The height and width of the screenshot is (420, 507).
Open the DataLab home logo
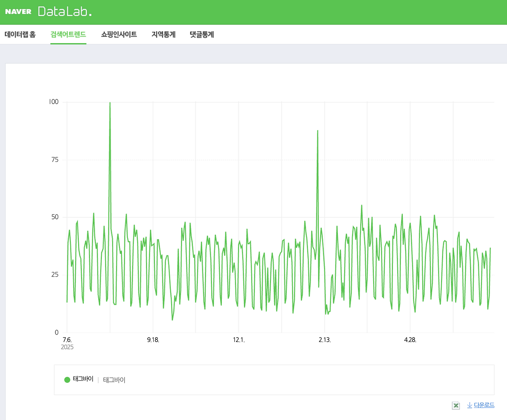tap(65, 11)
